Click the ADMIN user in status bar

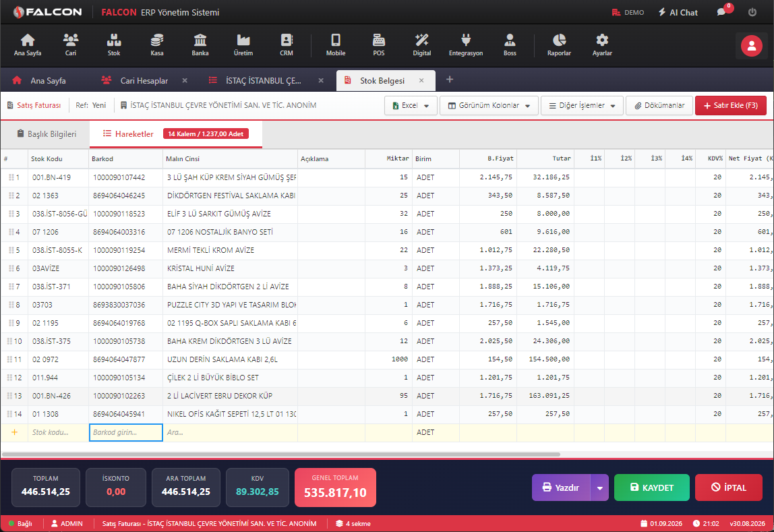(67, 524)
